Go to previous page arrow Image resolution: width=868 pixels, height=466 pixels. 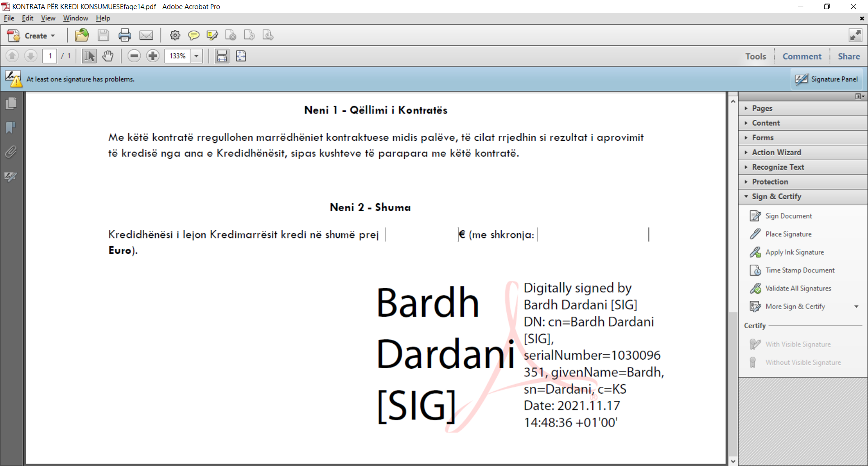12,56
